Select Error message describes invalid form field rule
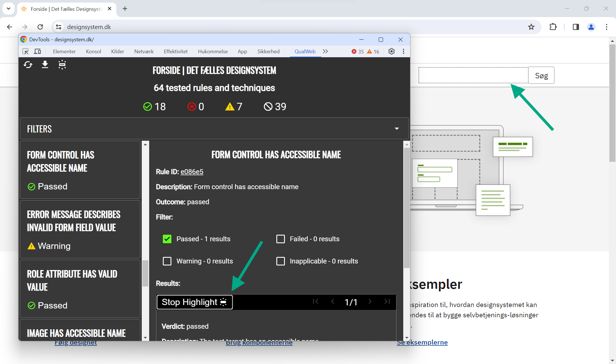This screenshot has height=364, width=616. click(x=80, y=229)
